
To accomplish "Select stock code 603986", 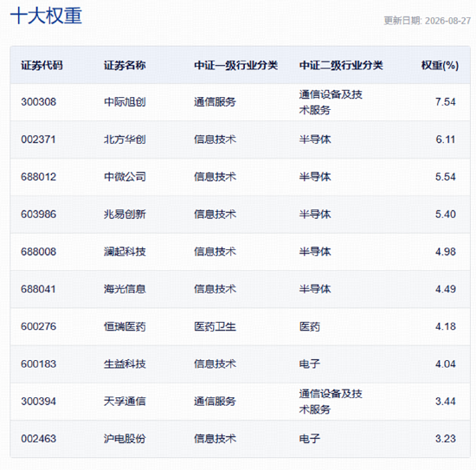I will pos(39,215).
